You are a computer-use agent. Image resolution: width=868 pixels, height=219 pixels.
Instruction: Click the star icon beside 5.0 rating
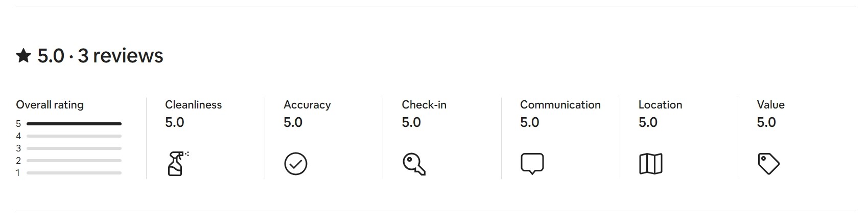(24, 56)
